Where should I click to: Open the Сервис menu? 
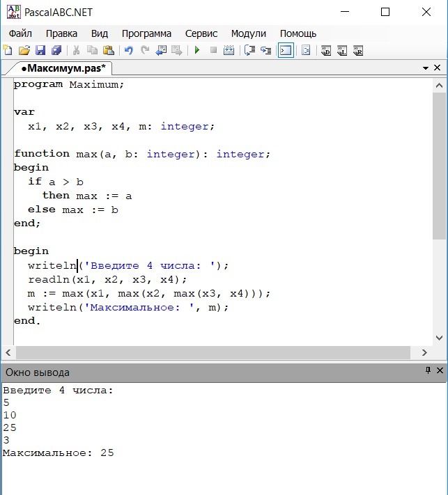201,33
